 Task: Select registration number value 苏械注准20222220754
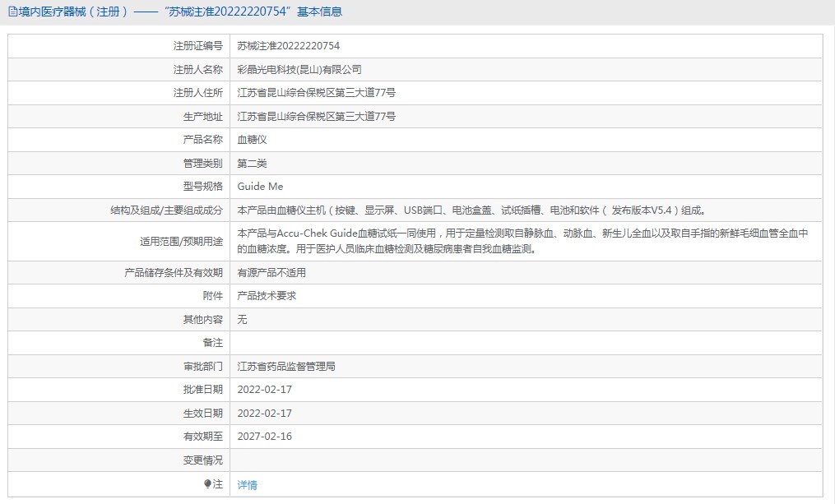click(288, 46)
